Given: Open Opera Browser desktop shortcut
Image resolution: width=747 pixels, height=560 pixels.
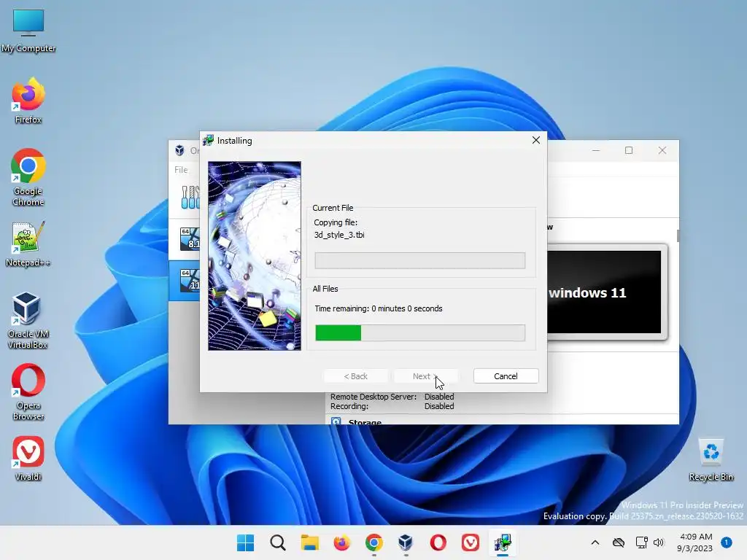Looking at the screenshot, I should coord(28,392).
